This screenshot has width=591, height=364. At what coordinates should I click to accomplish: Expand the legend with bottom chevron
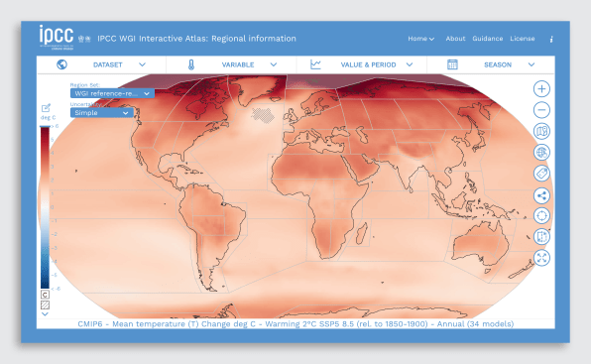click(45, 313)
